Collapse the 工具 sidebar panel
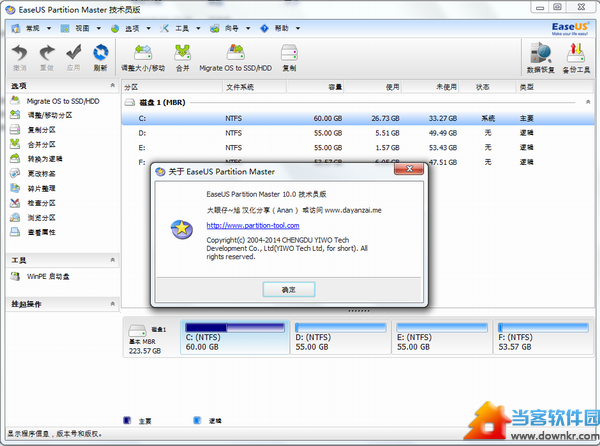The width and height of the screenshot is (600, 446). (112, 260)
